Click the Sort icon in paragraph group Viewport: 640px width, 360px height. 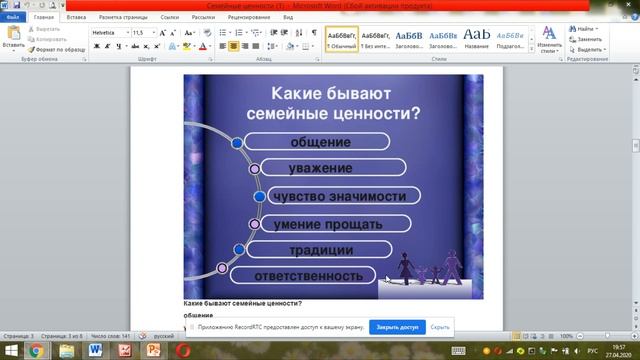[299, 33]
